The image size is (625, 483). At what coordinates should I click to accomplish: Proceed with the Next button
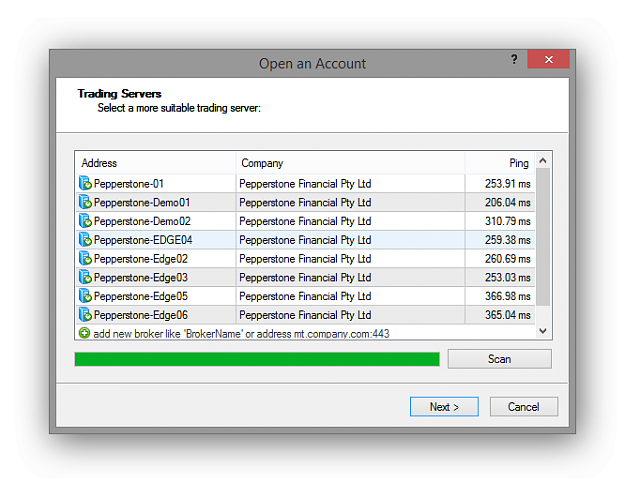click(x=444, y=407)
